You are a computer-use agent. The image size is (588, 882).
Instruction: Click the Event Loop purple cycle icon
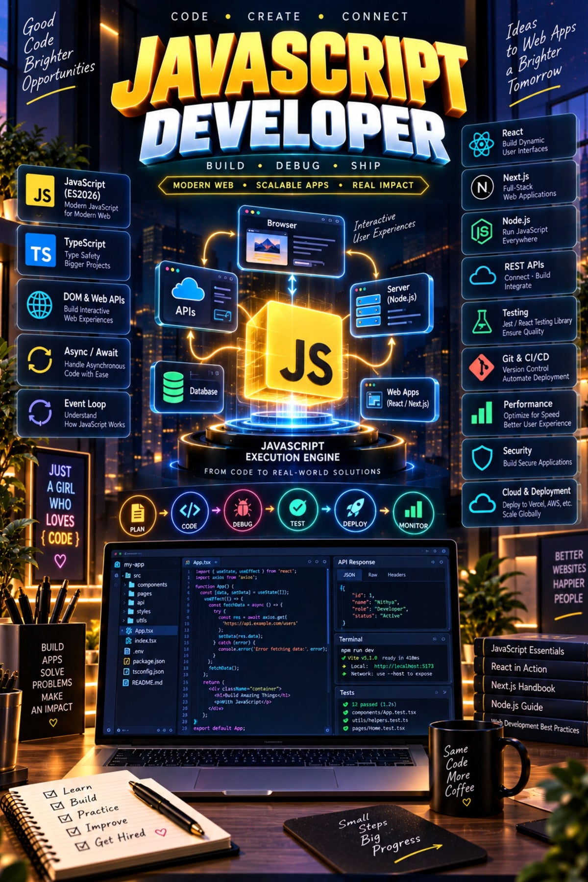pyautogui.click(x=40, y=412)
